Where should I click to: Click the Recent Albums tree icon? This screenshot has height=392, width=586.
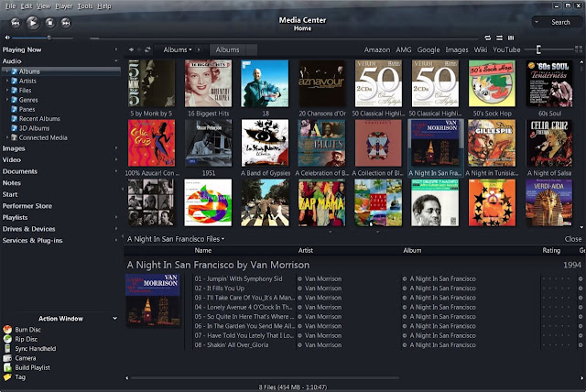tap(15, 118)
